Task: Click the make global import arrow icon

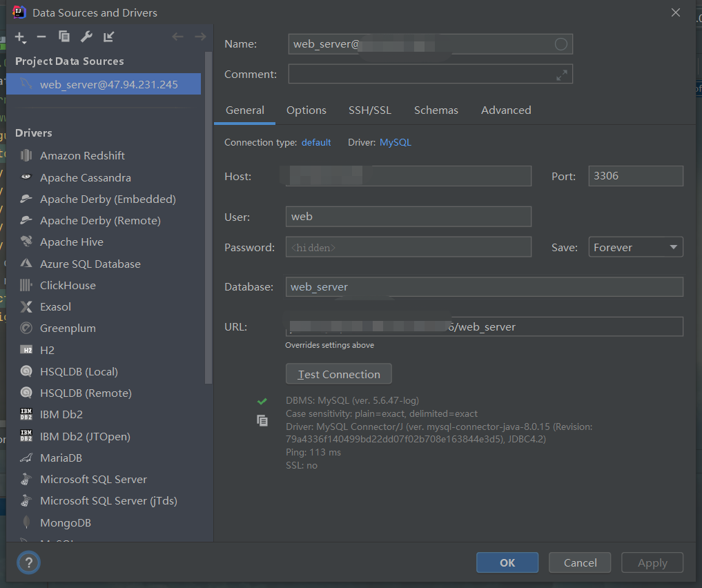Action: tap(109, 37)
